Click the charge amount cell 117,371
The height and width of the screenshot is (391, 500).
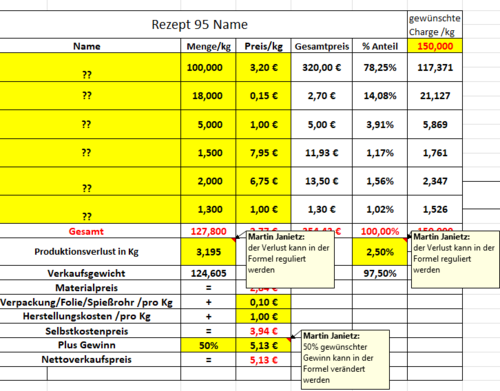tap(435, 67)
